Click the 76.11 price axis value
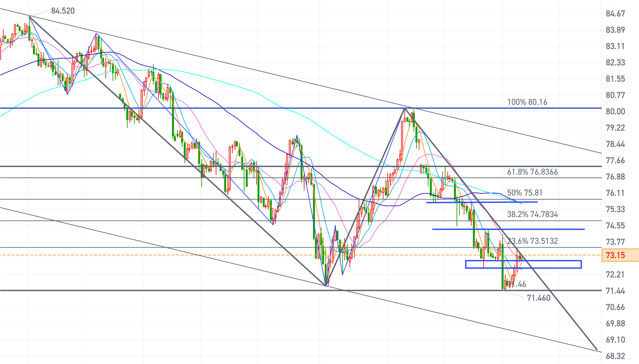639x364 pixels. 615,193
